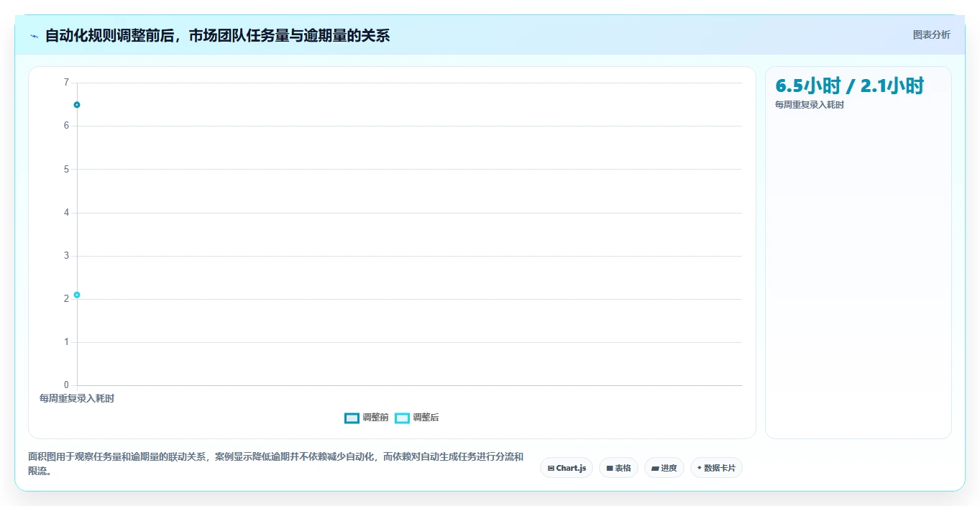Click the 图表分析 label in header
This screenshot has width=980, height=506.
click(931, 35)
